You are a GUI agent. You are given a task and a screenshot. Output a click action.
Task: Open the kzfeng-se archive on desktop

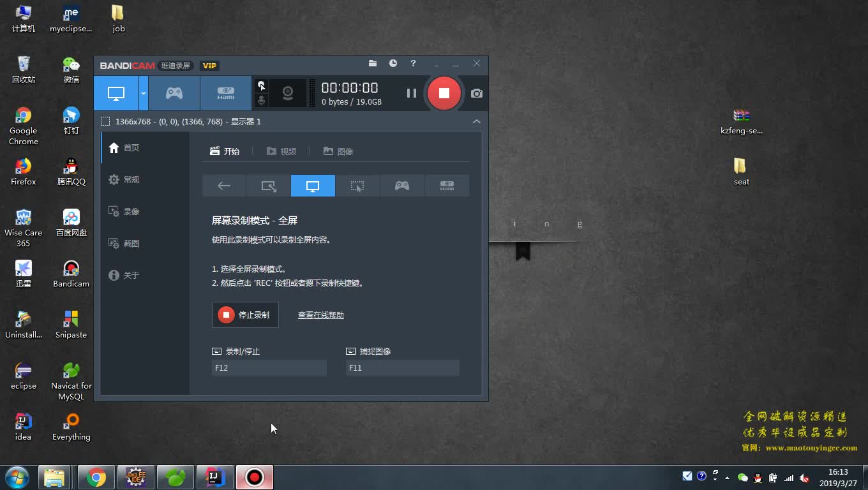tap(741, 121)
